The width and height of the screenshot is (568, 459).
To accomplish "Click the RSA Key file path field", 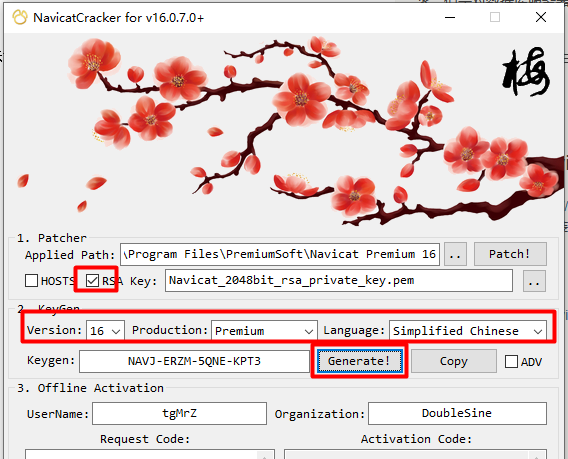I will [x=339, y=280].
